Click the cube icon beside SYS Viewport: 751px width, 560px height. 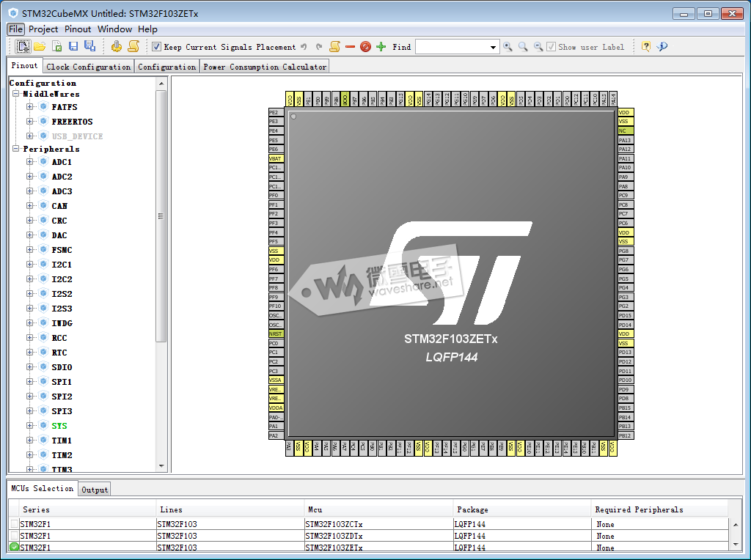[43, 426]
